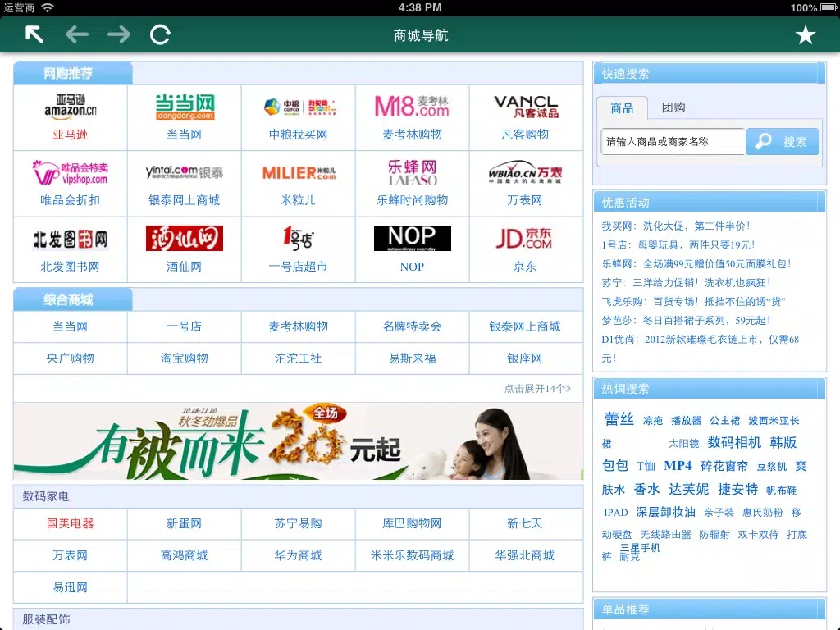
Task: Search hot keyword IPAD
Action: point(615,513)
